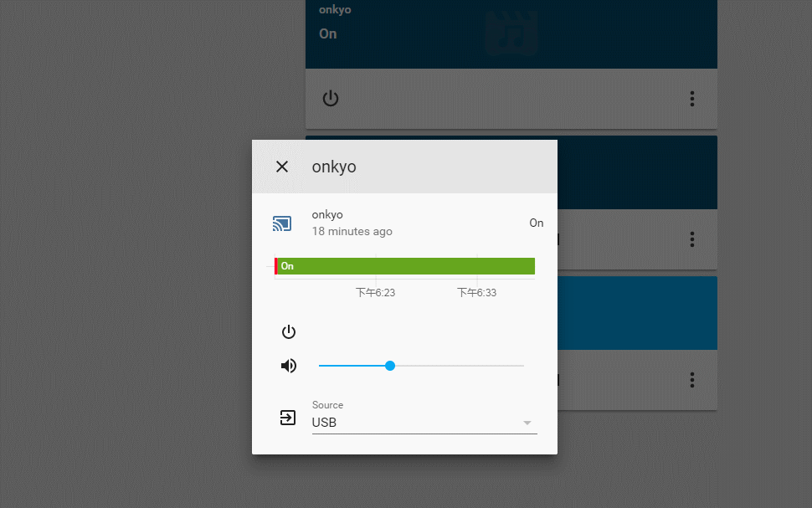This screenshot has height=508, width=812.
Task: Click the green On history bar
Action: tap(406, 266)
